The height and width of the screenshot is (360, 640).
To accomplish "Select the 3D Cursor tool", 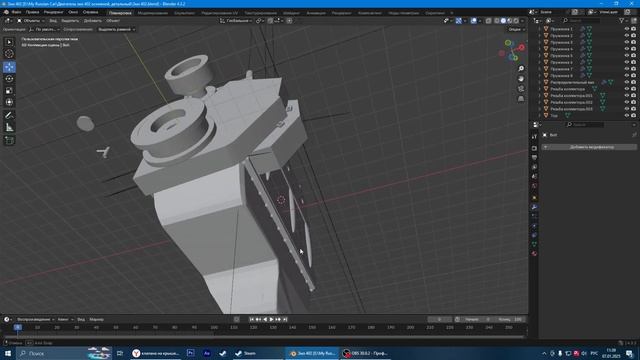I will coord(9,54).
